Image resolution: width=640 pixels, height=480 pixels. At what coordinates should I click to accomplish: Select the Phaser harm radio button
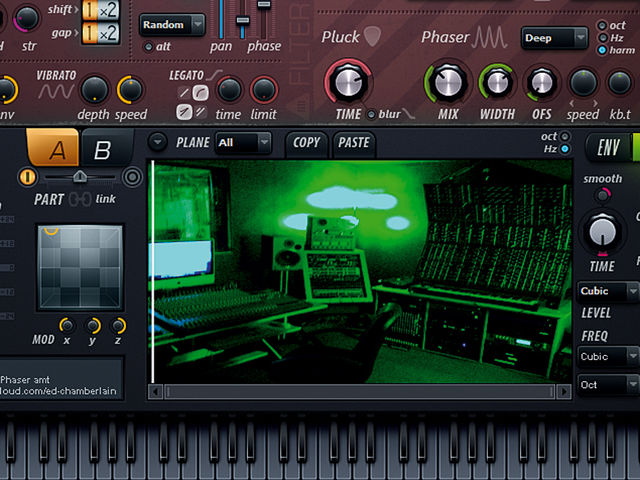(x=602, y=50)
